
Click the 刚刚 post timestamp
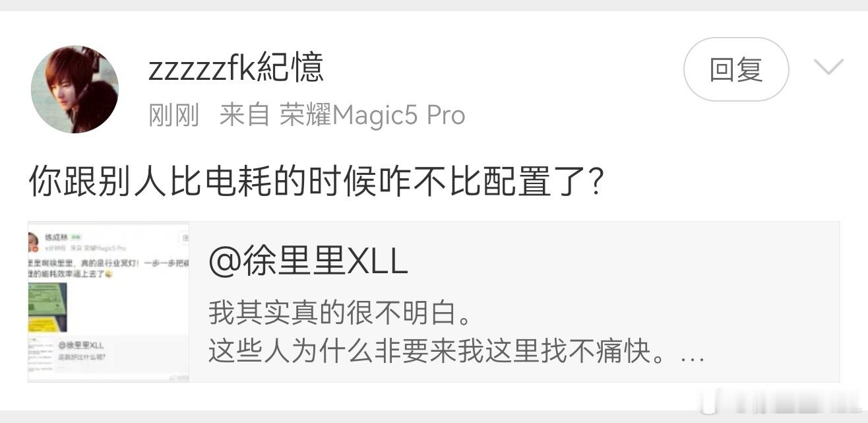[174, 115]
